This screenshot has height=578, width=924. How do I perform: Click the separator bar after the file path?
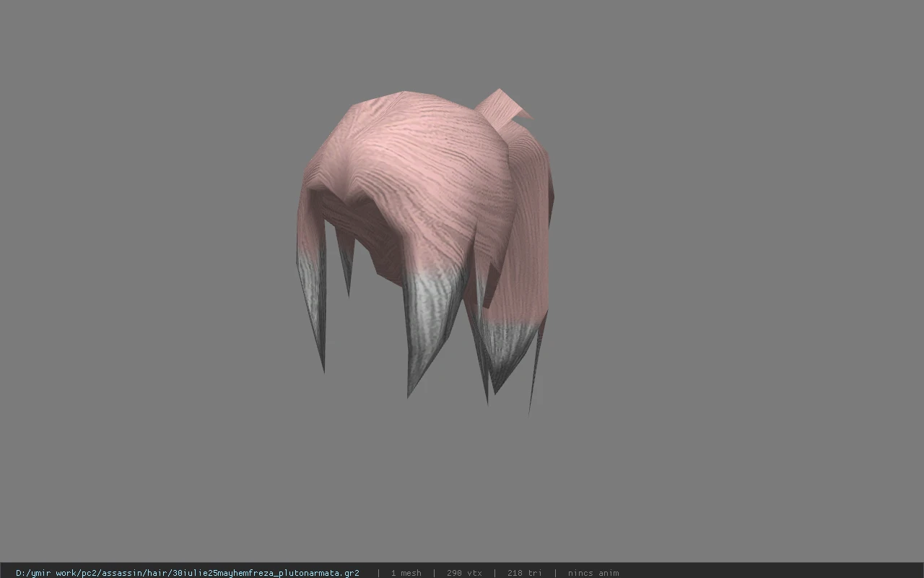378,573
